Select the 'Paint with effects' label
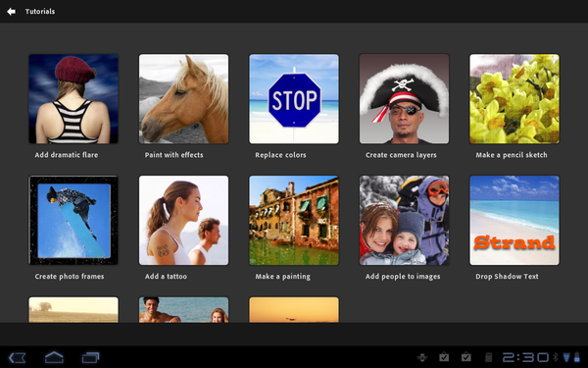The width and height of the screenshot is (588, 368). pos(174,155)
